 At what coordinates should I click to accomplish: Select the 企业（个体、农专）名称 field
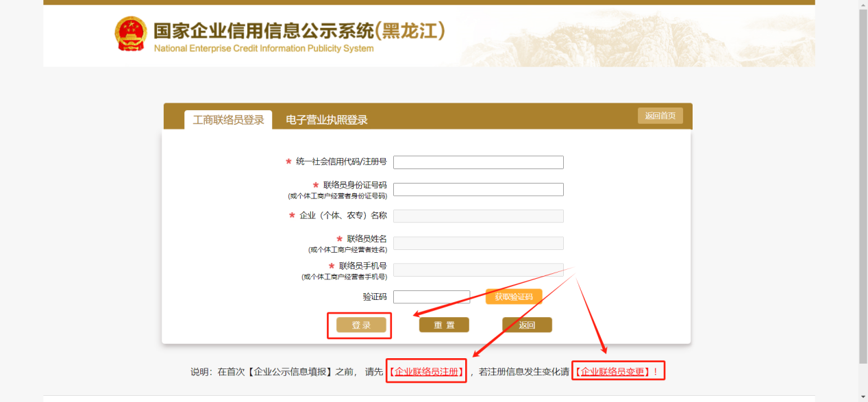[478, 216]
